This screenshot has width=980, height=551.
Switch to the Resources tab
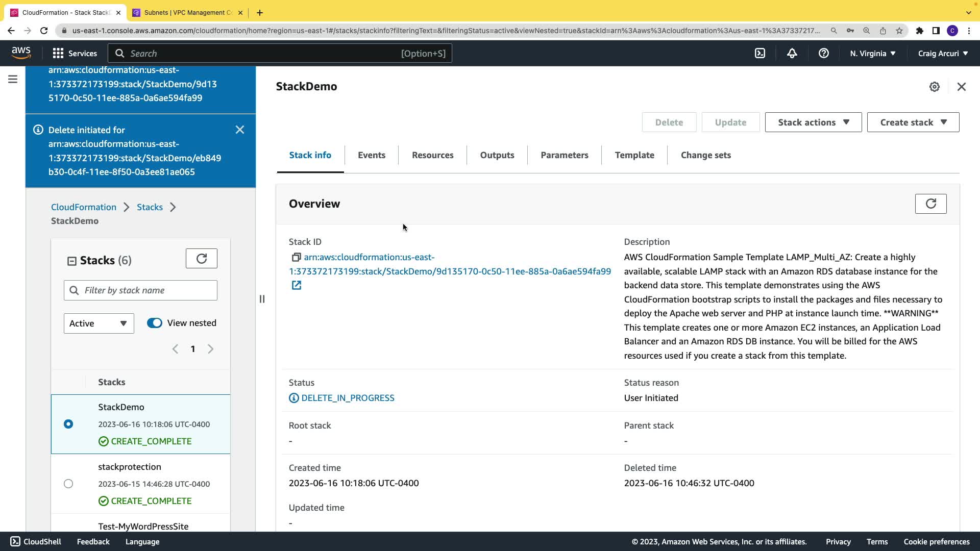pyautogui.click(x=432, y=155)
